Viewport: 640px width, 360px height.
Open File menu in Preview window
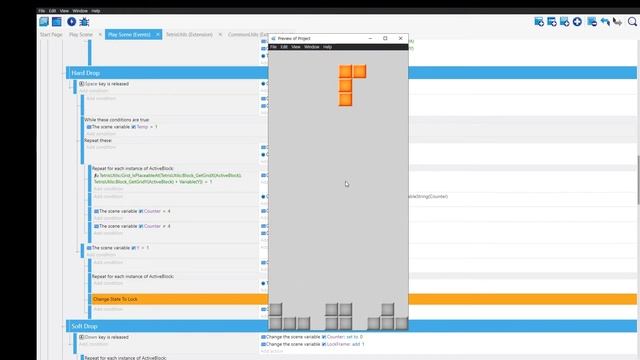tap(273, 47)
